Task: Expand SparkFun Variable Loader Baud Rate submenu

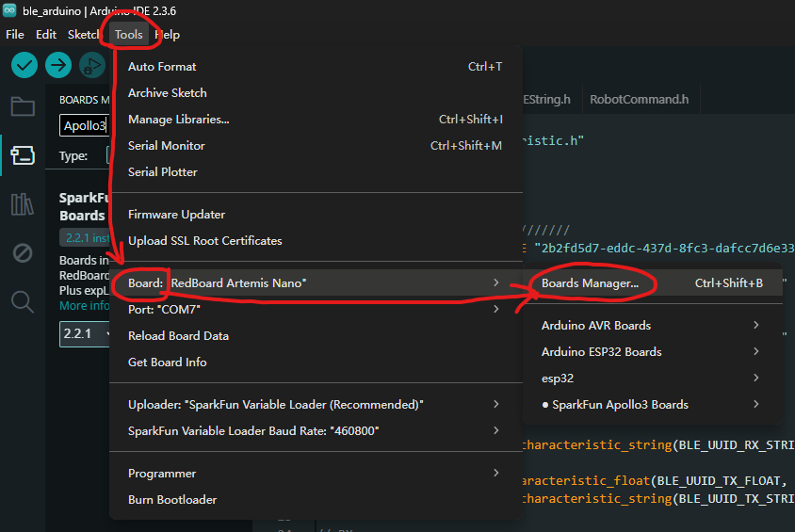Action: (x=253, y=431)
